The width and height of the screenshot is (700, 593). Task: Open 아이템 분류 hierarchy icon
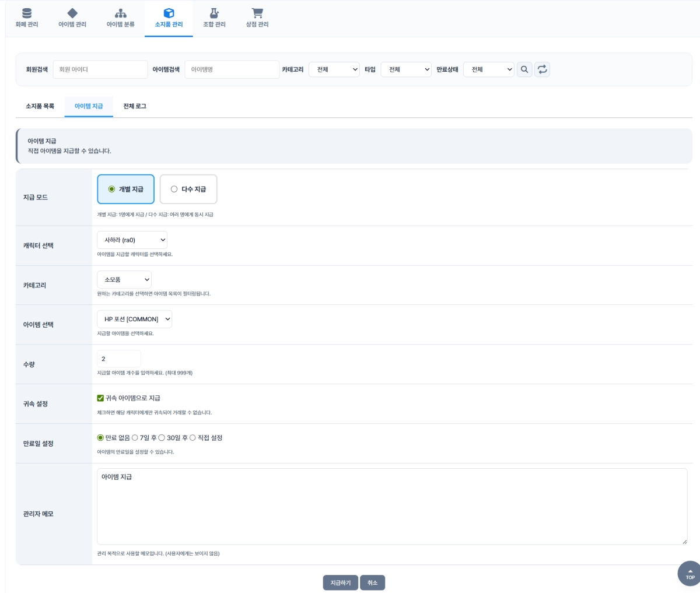pyautogui.click(x=121, y=13)
